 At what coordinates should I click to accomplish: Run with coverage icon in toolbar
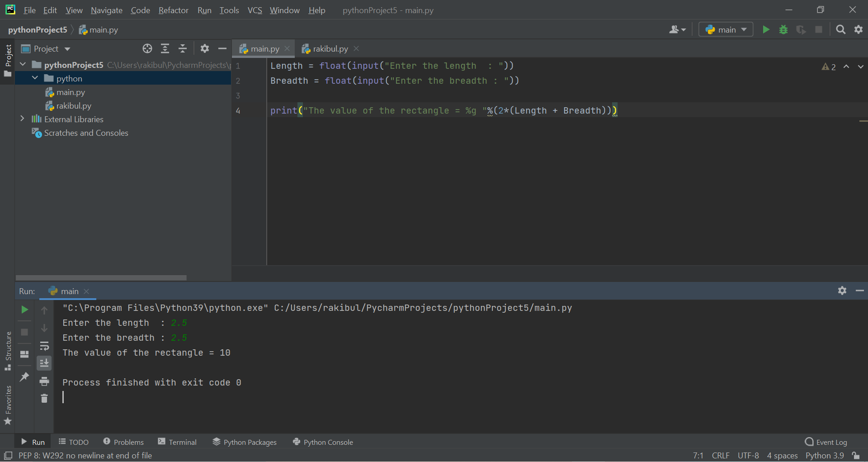click(x=801, y=30)
